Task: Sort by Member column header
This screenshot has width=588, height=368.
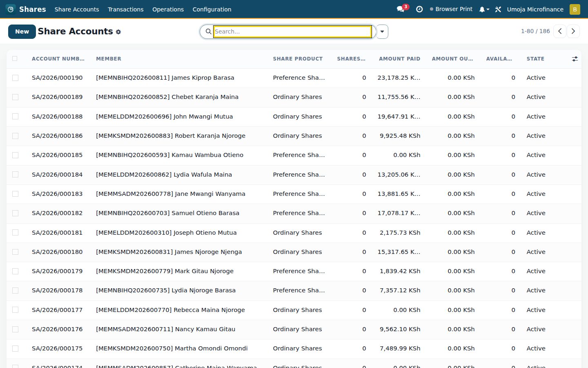Action: (x=109, y=59)
